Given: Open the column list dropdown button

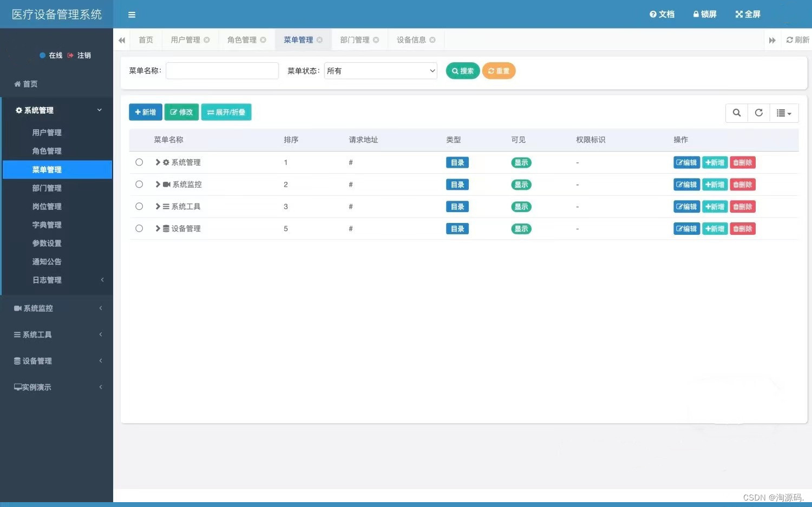Looking at the screenshot, I should pyautogui.click(x=784, y=113).
